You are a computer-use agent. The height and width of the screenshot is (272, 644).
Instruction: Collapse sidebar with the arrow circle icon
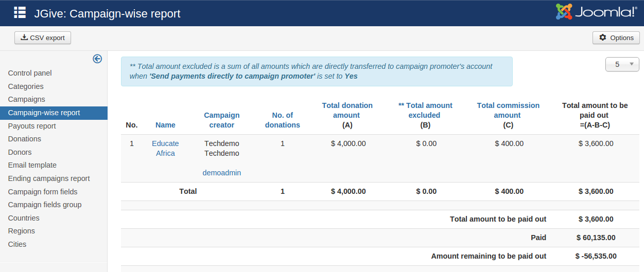click(97, 59)
